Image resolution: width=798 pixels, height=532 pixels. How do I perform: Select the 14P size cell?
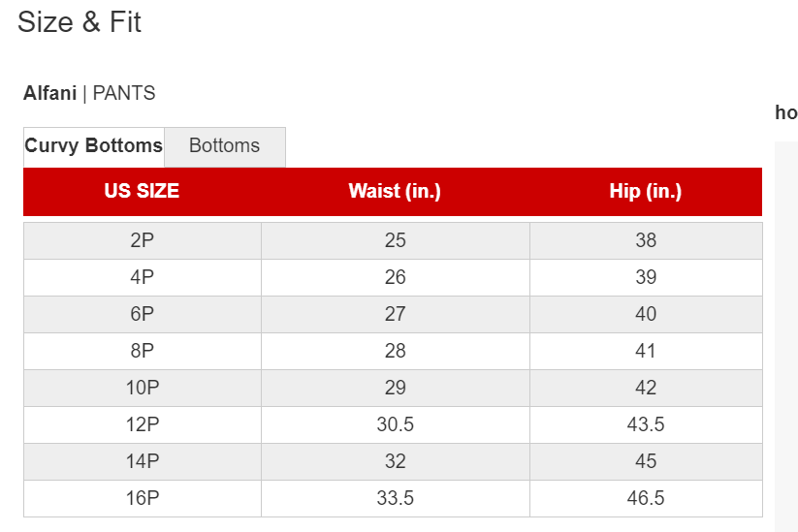click(x=142, y=462)
